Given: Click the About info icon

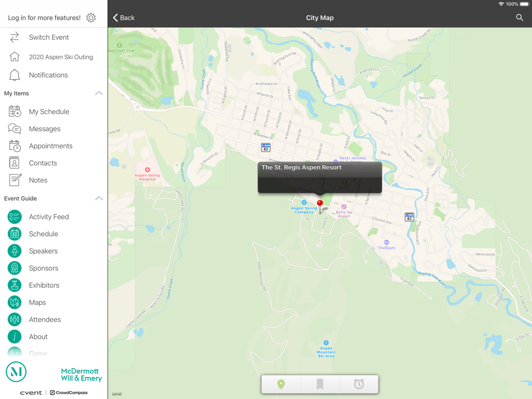Looking at the screenshot, I should click(x=14, y=337).
